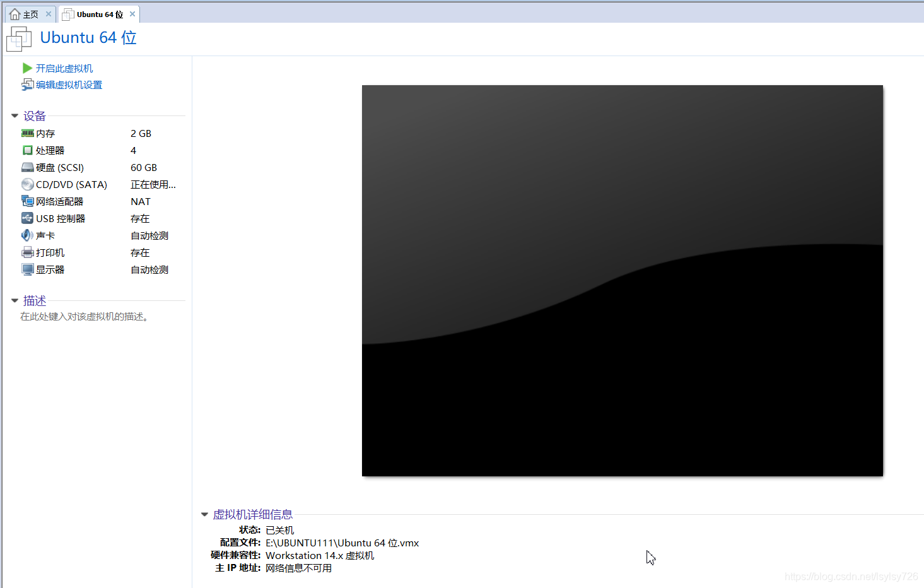
Task: Click the USB controller icon
Action: pos(27,218)
